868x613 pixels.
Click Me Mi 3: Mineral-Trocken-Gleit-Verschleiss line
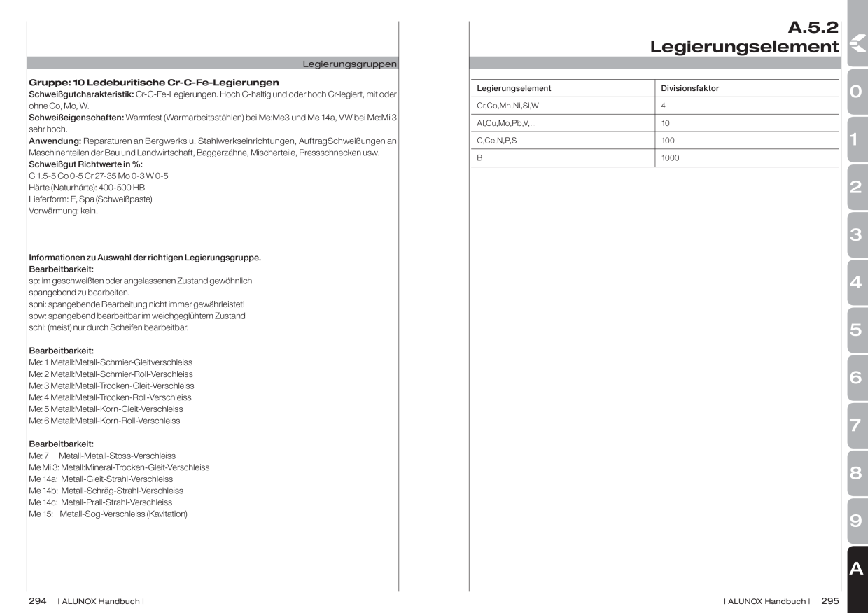[119, 467]
